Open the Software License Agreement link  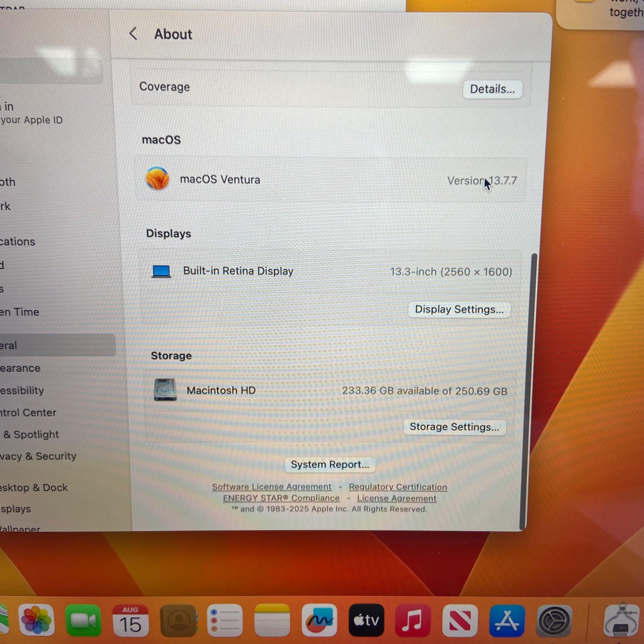(272, 487)
